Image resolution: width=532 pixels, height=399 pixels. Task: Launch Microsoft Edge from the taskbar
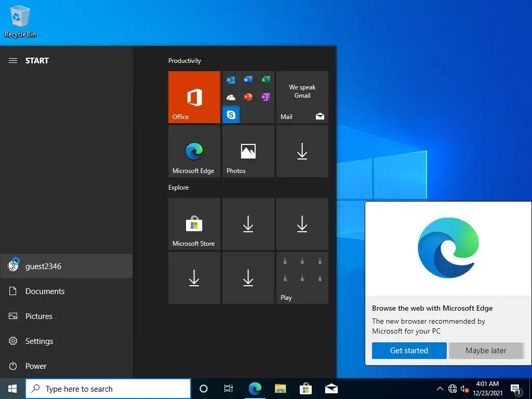255,389
